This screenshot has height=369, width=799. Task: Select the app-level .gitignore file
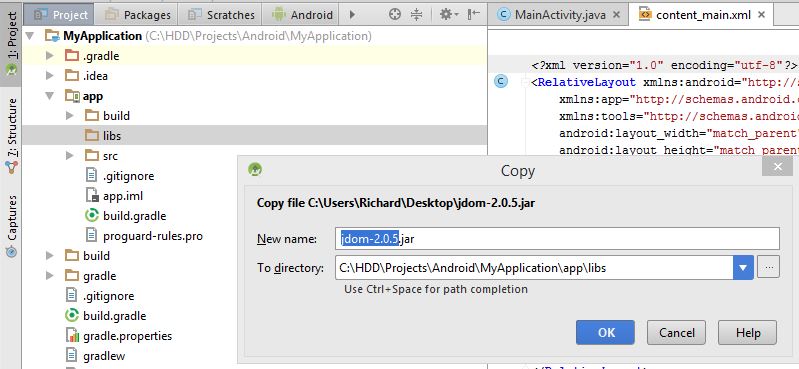coord(128,176)
